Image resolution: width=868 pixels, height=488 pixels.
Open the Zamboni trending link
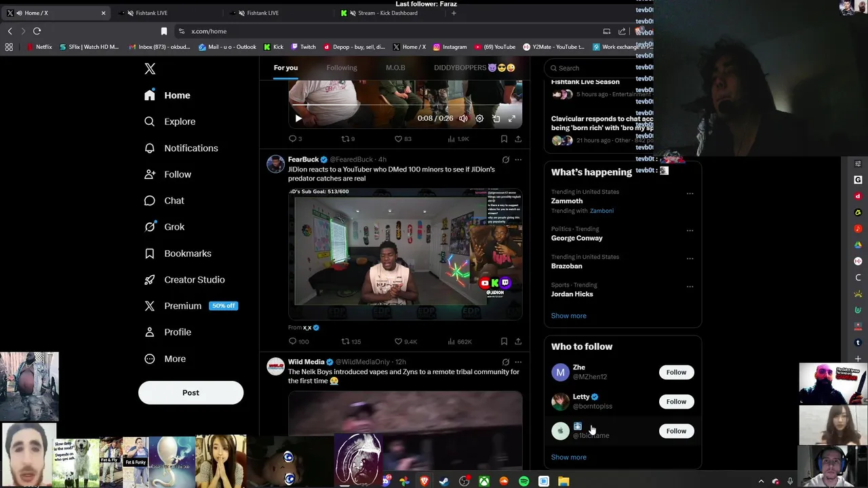pos(601,211)
